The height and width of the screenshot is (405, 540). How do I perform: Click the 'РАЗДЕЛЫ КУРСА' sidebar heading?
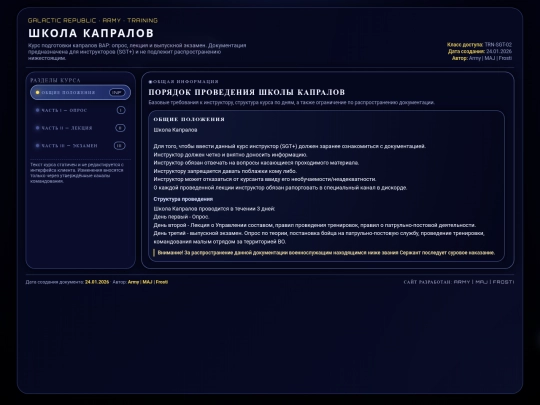(55, 80)
